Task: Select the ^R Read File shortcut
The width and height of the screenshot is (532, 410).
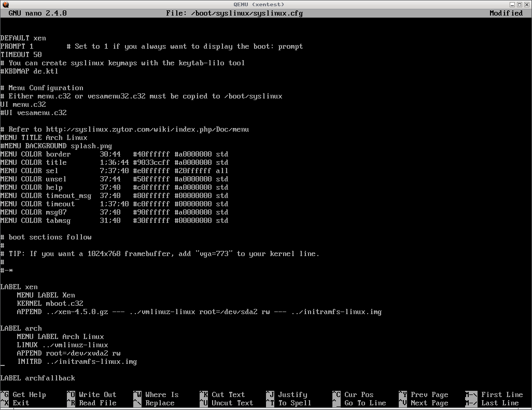Action: click(x=91, y=403)
